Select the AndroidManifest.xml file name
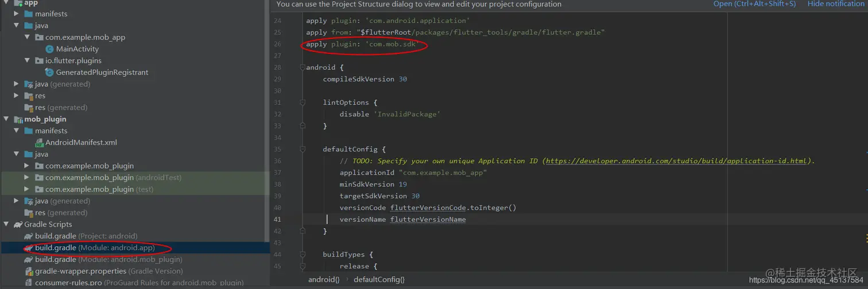The image size is (868, 289). pos(81,143)
